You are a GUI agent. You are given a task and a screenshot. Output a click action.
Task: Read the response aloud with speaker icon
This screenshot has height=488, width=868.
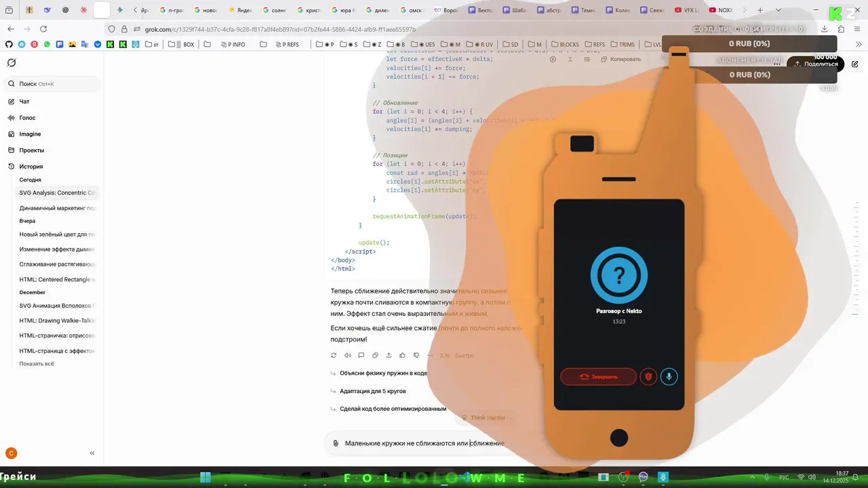coord(347,355)
